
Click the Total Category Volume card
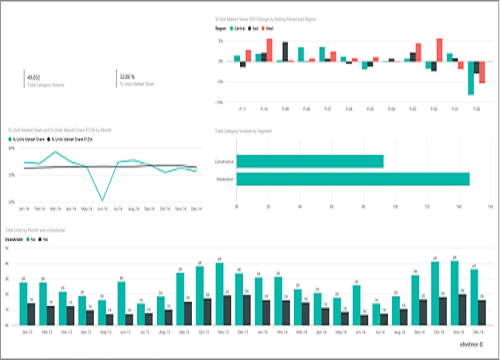point(45,81)
